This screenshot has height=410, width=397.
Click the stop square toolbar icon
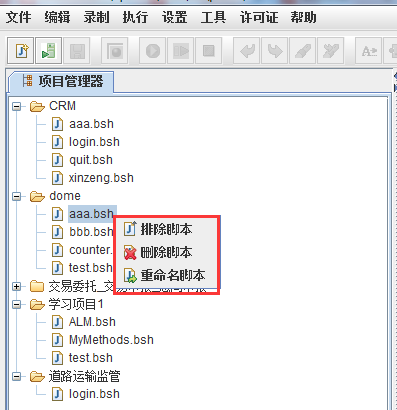pos(209,51)
